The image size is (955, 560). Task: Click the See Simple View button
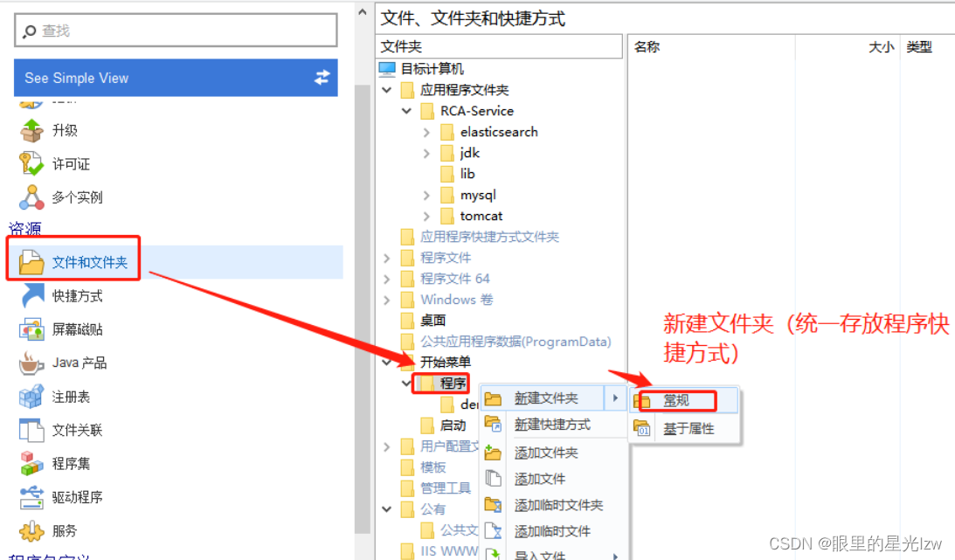[176, 77]
